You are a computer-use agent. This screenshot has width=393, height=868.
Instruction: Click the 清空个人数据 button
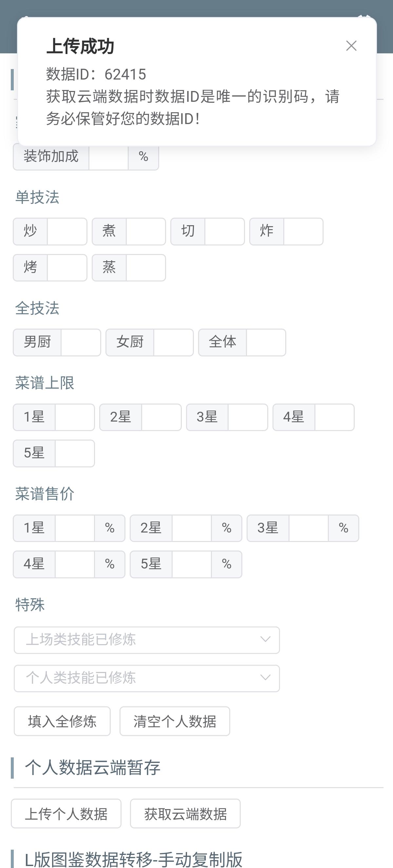point(175,721)
